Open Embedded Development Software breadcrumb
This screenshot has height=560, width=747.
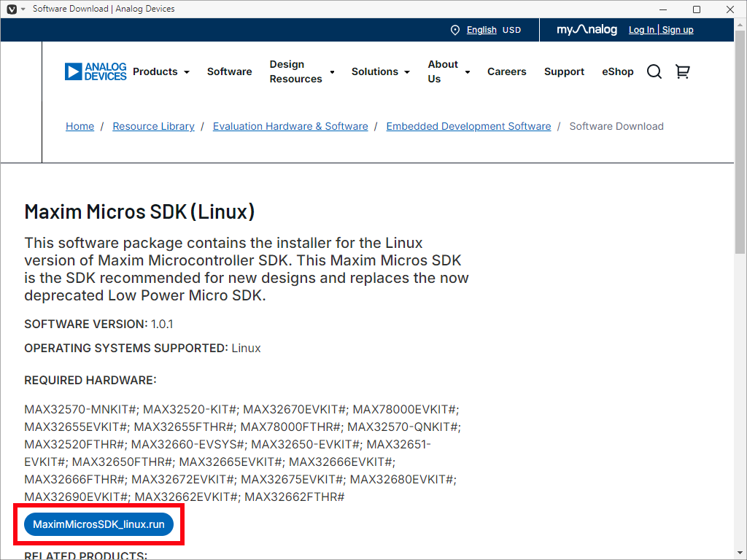click(x=468, y=126)
